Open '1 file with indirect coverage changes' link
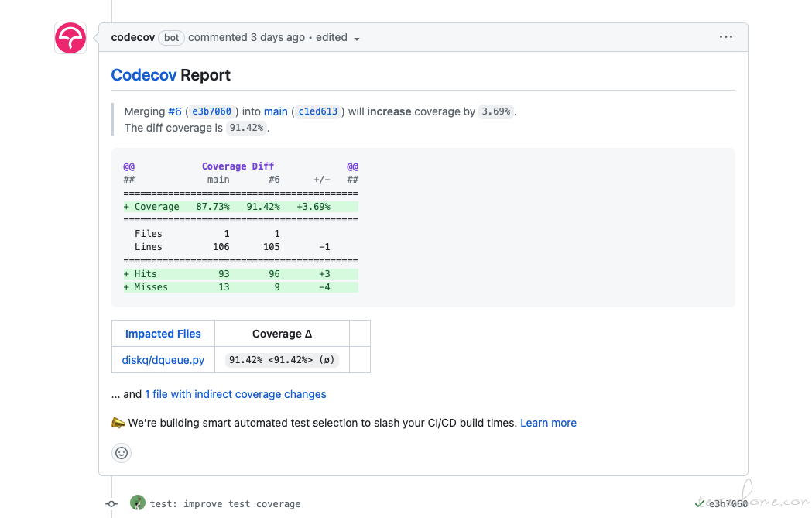Viewport: 812px width, 518px height. [235, 394]
